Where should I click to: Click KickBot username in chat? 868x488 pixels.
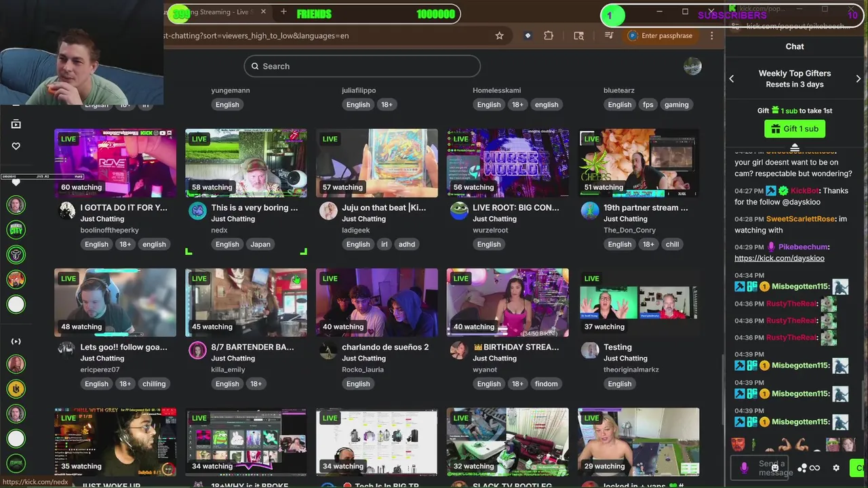(x=805, y=190)
